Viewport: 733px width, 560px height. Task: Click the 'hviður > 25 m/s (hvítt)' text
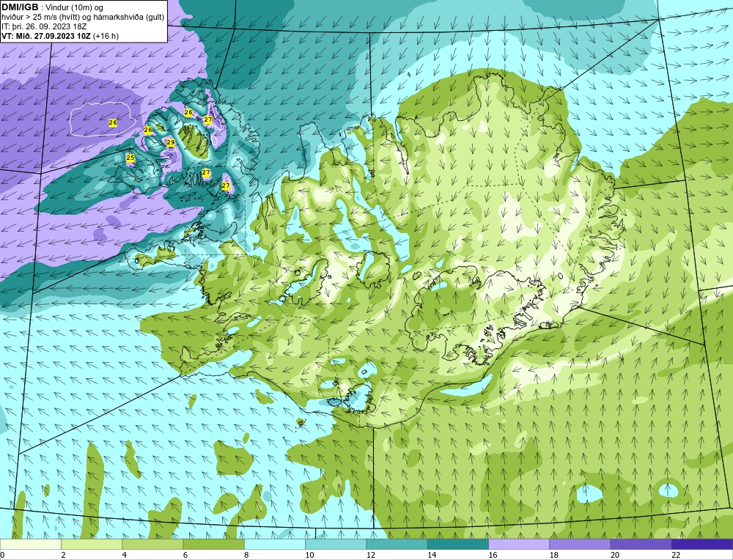[x=39, y=17]
